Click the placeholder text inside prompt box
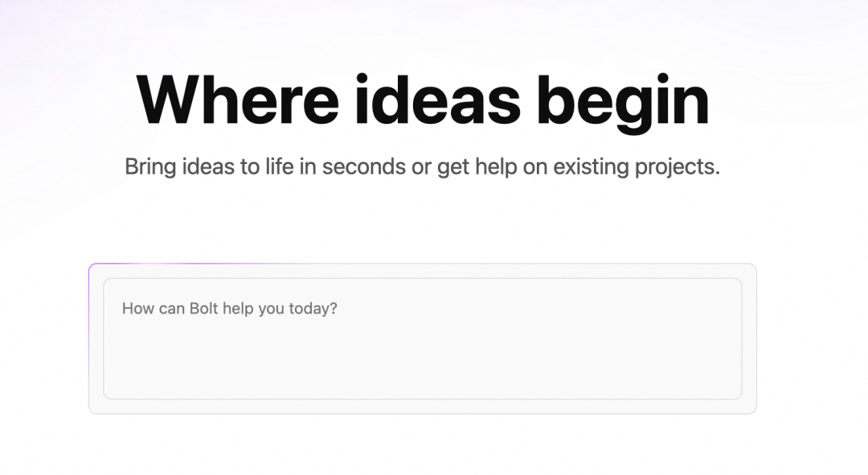868x475 pixels. tap(230, 309)
